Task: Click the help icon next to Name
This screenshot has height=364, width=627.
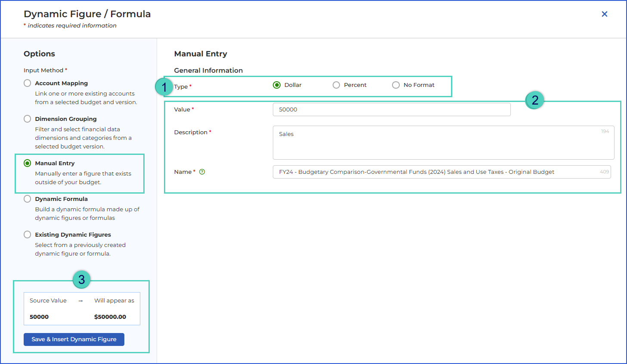Action: [202, 172]
